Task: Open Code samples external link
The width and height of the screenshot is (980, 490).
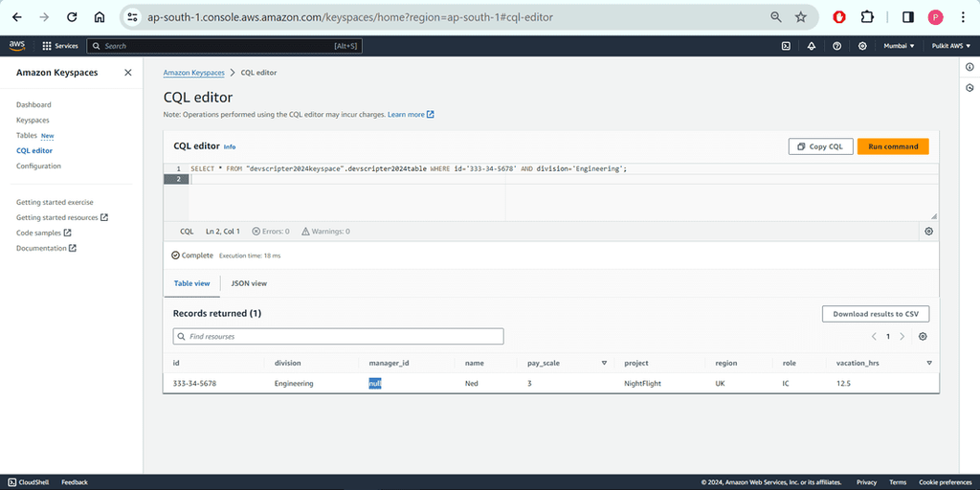Action: coord(44,233)
